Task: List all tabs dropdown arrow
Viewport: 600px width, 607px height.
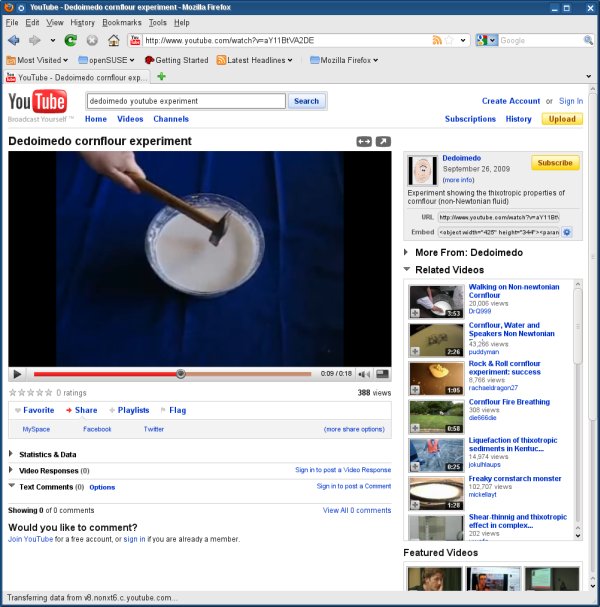Action: click(x=588, y=76)
